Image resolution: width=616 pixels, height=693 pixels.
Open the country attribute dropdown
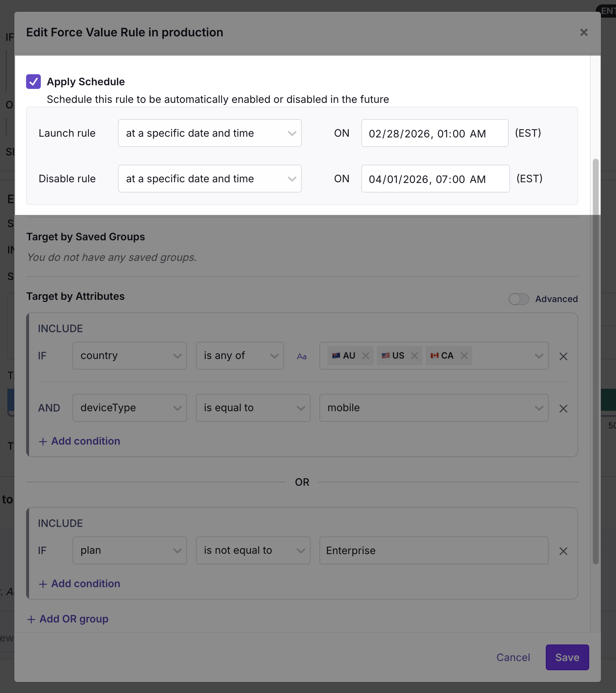click(x=130, y=356)
